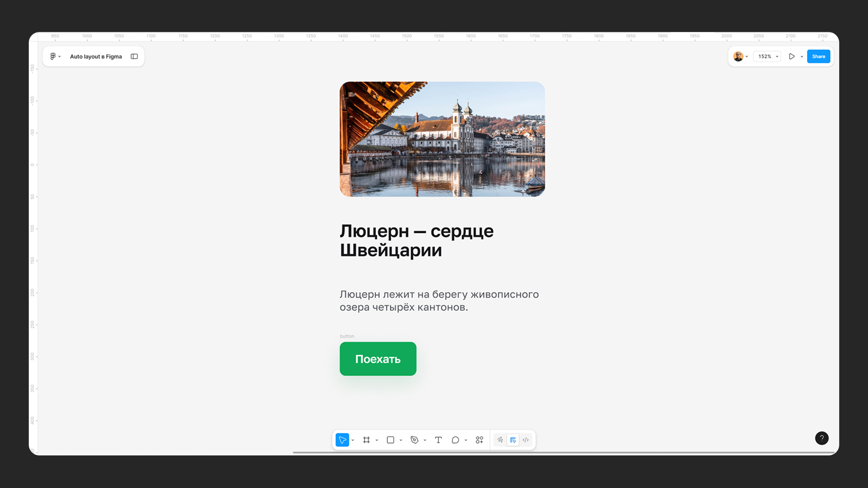Open the Move tool dropdown arrow
Viewport: 868px width, 488px height.
pyautogui.click(x=352, y=440)
